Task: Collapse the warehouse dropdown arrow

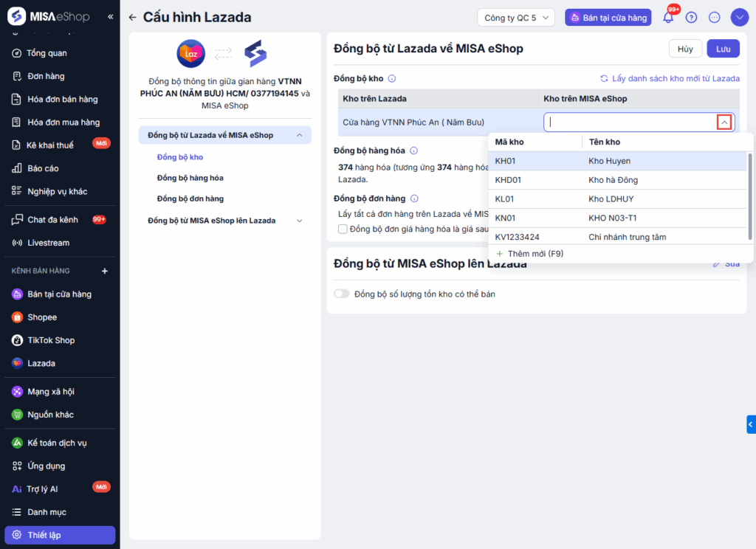Action: tap(724, 122)
